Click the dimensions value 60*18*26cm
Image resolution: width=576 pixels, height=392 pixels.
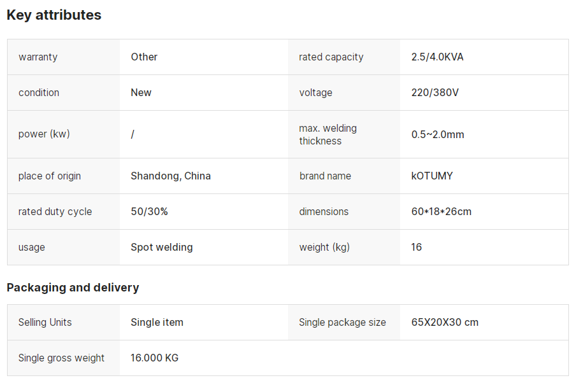pyautogui.click(x=441, y=211)
